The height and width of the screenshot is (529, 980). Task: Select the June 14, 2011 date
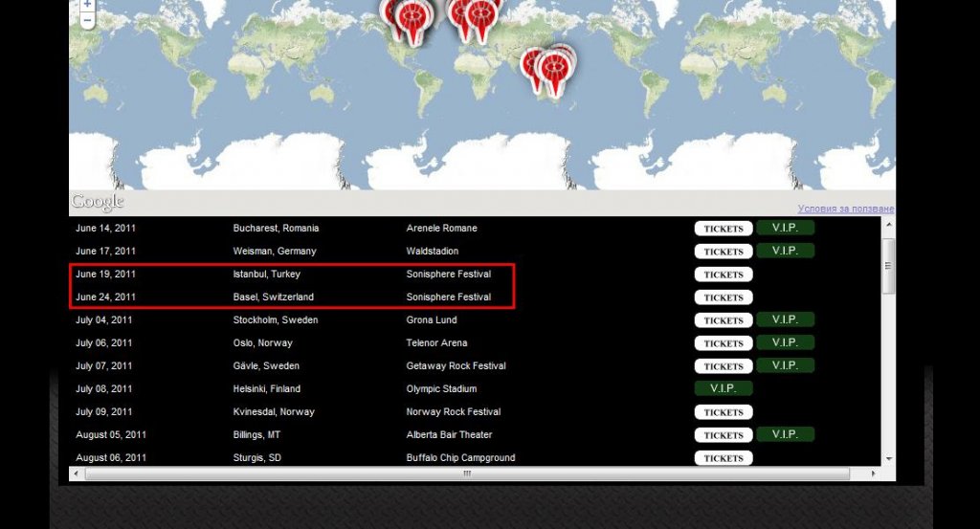click(x=105, y=229)
